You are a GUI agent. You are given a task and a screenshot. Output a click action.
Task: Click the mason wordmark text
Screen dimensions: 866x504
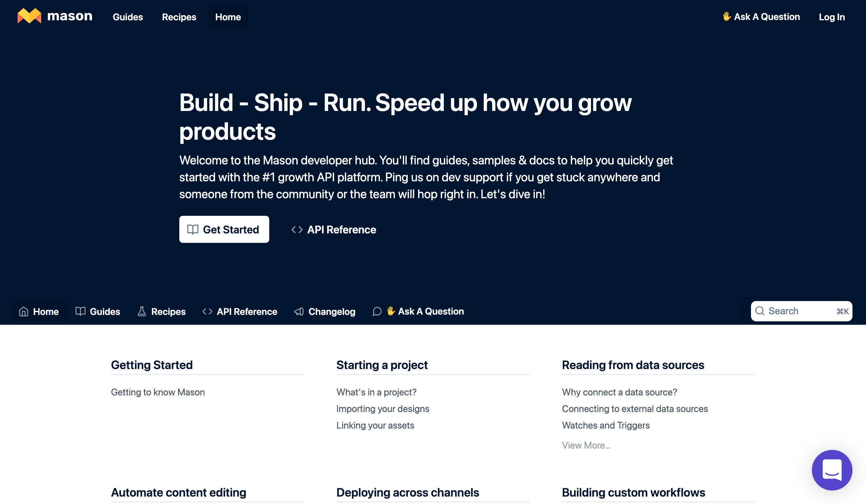coord(70,16)
